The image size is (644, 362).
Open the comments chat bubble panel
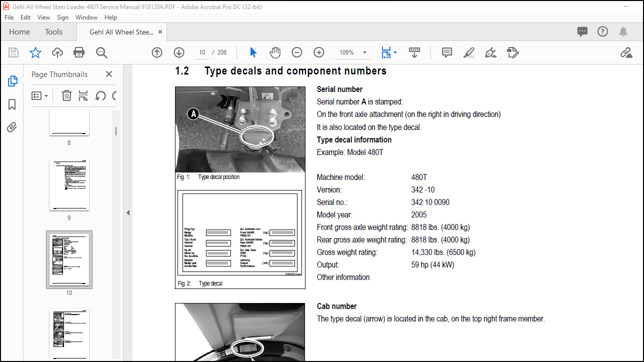pyautogui.click(x=582, y=32)
